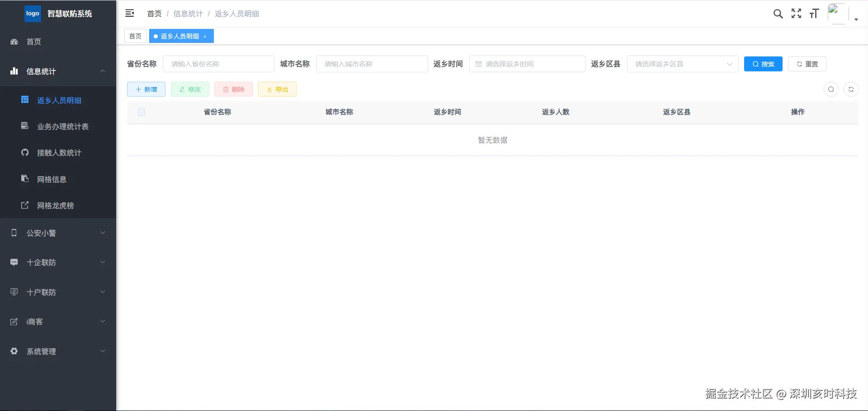Click the 导出 export button
The height and width of the screenshot is (411, 868).
277,89
